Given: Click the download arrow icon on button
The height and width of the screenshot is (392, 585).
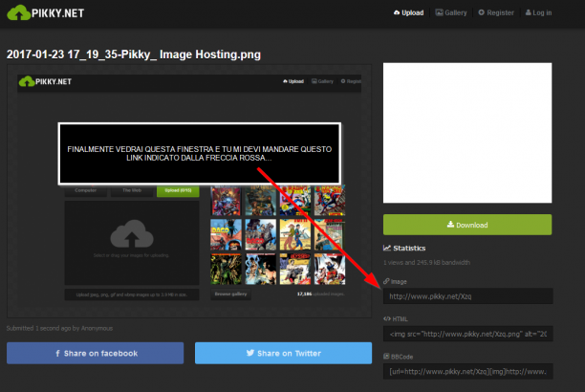Looking at the screenshot, I should pyautogui.click(x=450, y=225).
